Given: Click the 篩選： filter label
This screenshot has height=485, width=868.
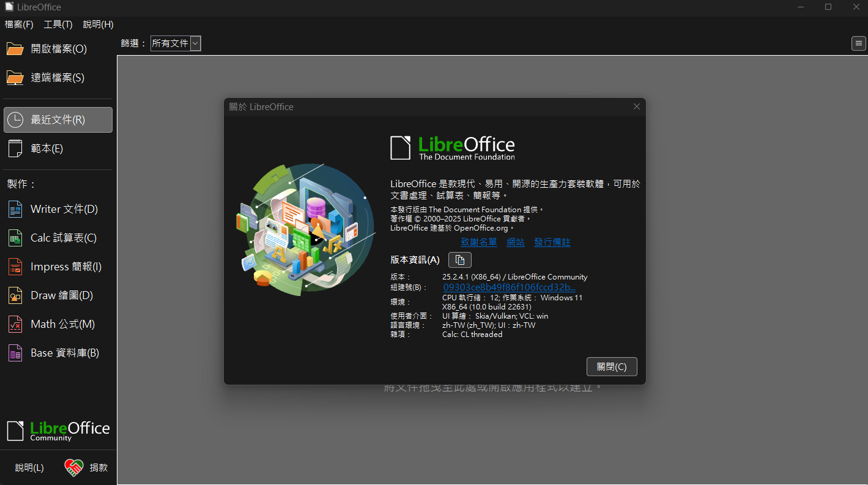Looking at the screenshot, I should tap(134, 43).
